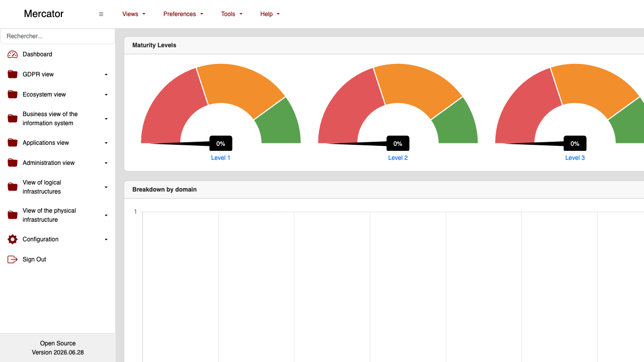
Task: Open the Help dropdown menu
Action: click(x=270, y=14)
